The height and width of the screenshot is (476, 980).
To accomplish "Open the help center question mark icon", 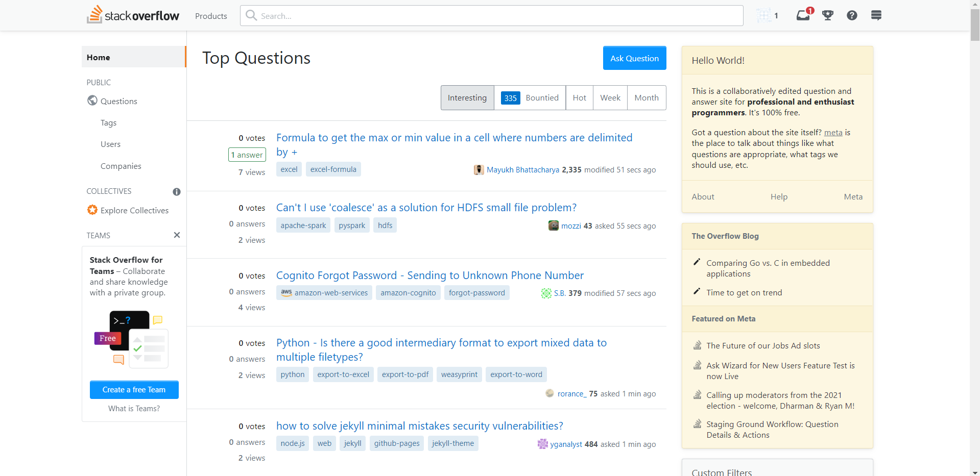I will (x=852, y=15).
